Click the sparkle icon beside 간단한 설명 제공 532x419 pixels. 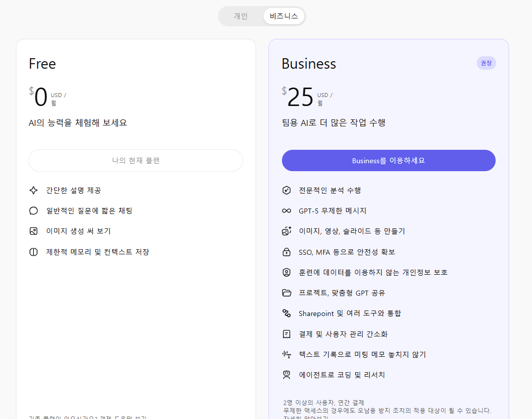pyautogui.click(x=33, y=190)
